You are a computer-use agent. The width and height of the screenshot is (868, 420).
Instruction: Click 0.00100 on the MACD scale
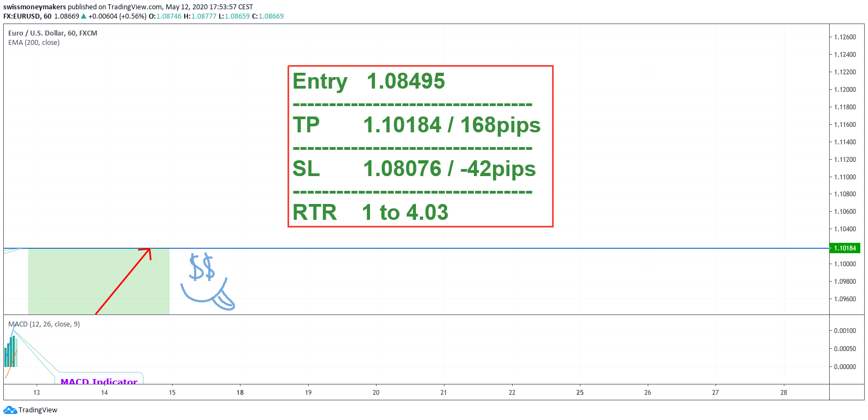pyautogui.click(x=845, y=331)
